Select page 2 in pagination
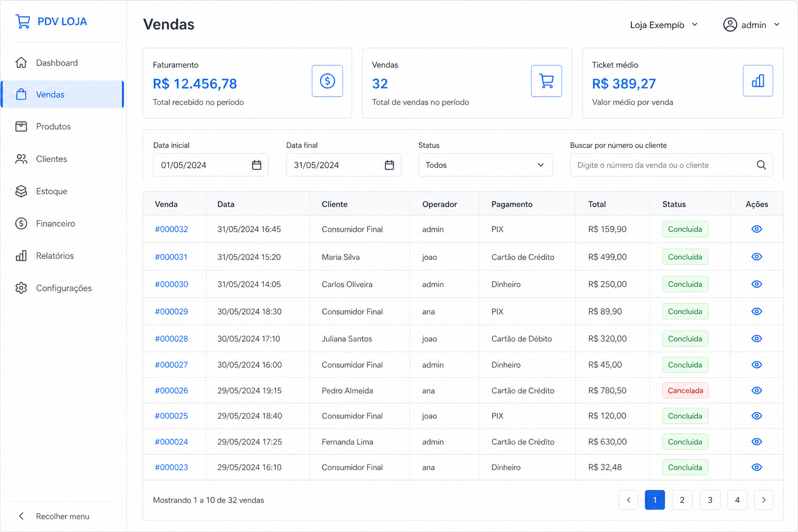798x532 pixels. pos(682,500)
